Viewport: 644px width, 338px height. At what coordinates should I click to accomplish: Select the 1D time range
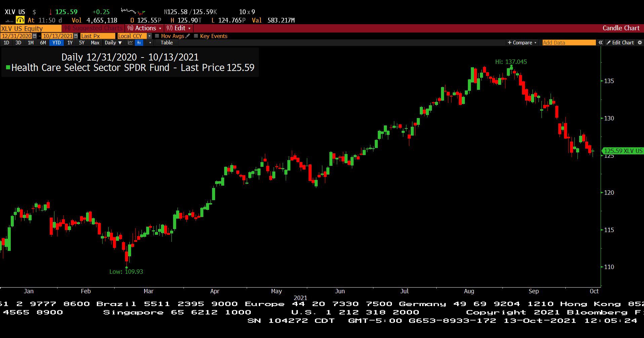pos(6,43)
